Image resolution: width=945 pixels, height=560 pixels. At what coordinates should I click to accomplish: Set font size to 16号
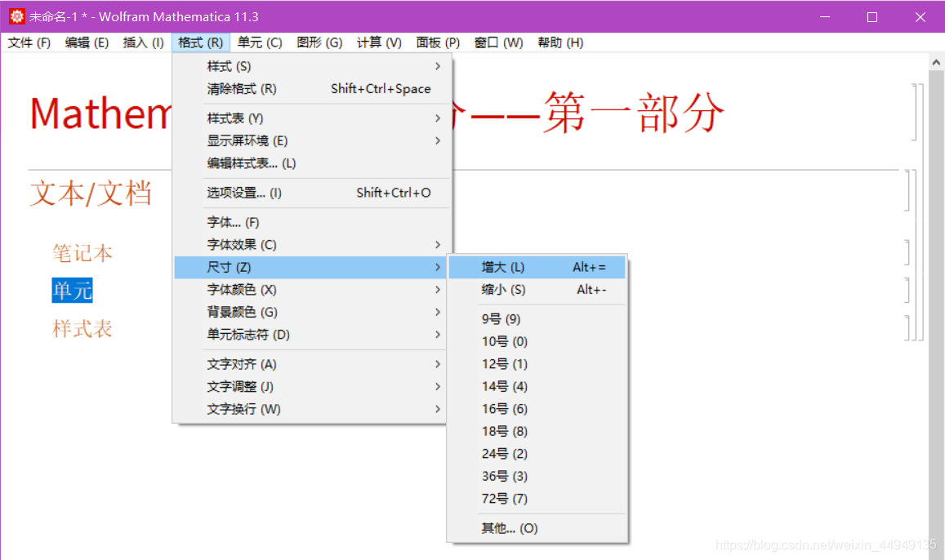[x=537, y=409]
